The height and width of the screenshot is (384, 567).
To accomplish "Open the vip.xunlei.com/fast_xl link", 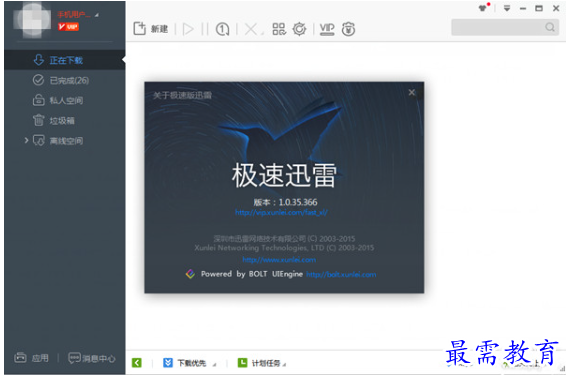I will [281, 212].
